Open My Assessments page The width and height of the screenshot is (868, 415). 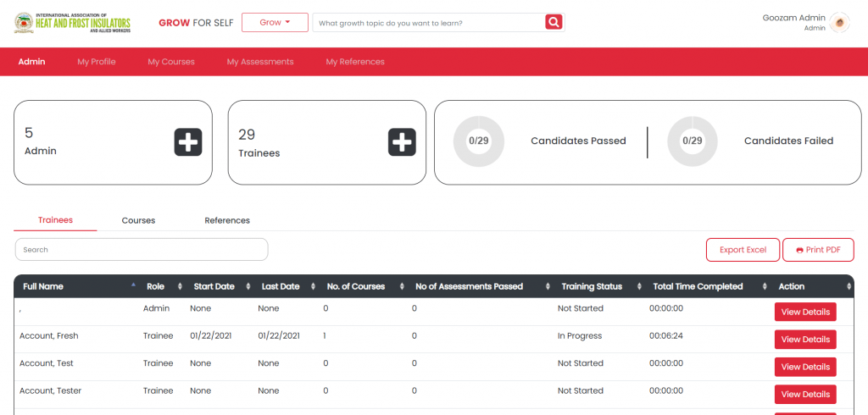coord(260,62)
